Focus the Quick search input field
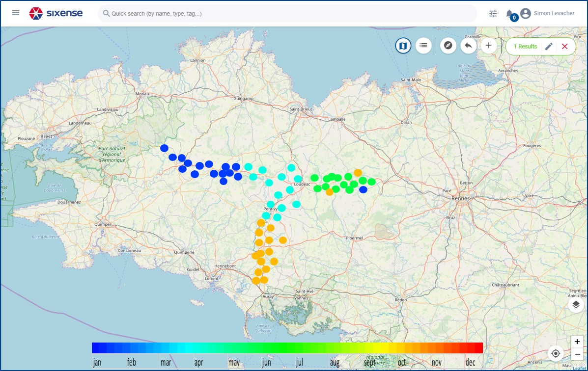Screen dimensions: 588x371 (x=287, y=13)
